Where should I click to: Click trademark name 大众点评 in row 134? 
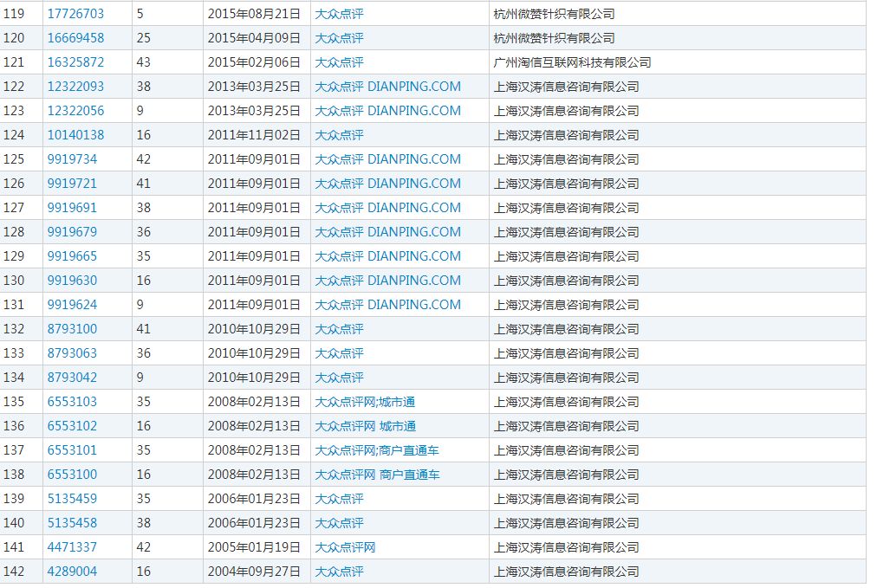coord(340,378)
